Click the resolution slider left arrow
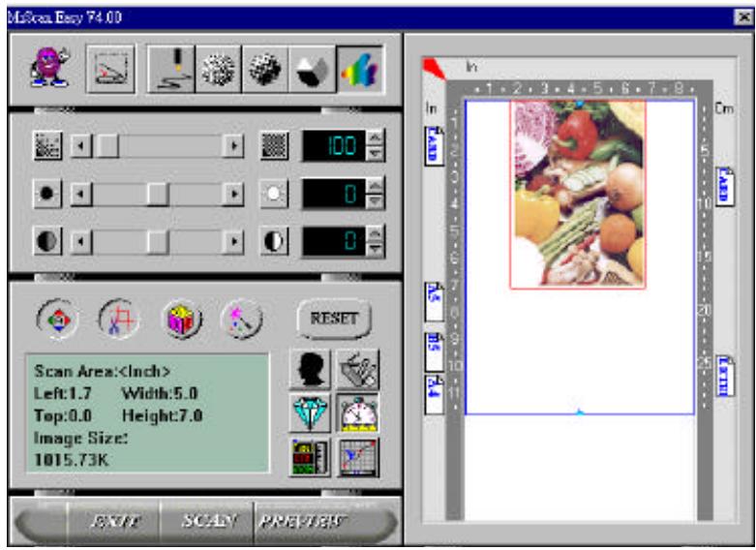Viewport: 756px width, 550px height. (x=81, y=145)
